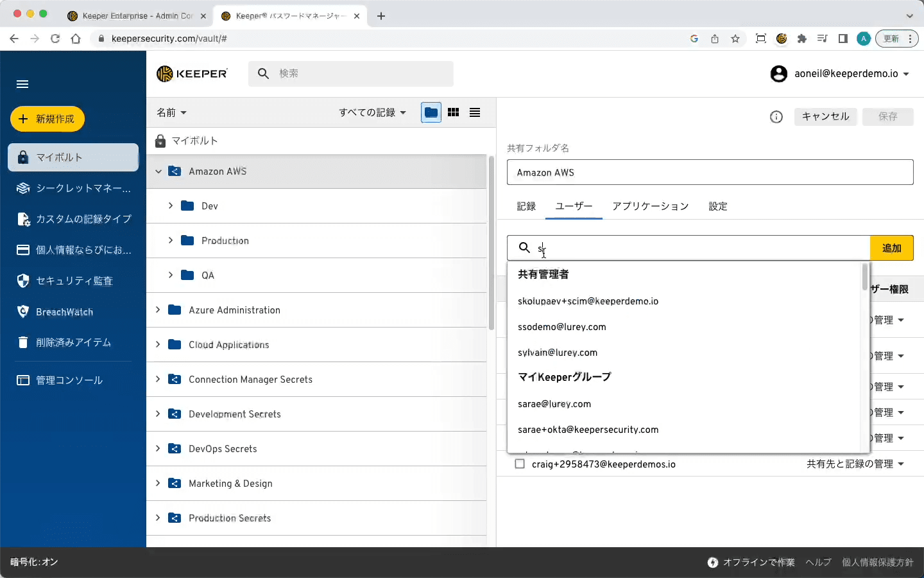
Task: Click the info icon beside キャンセル
Action: tap(776, 117)
